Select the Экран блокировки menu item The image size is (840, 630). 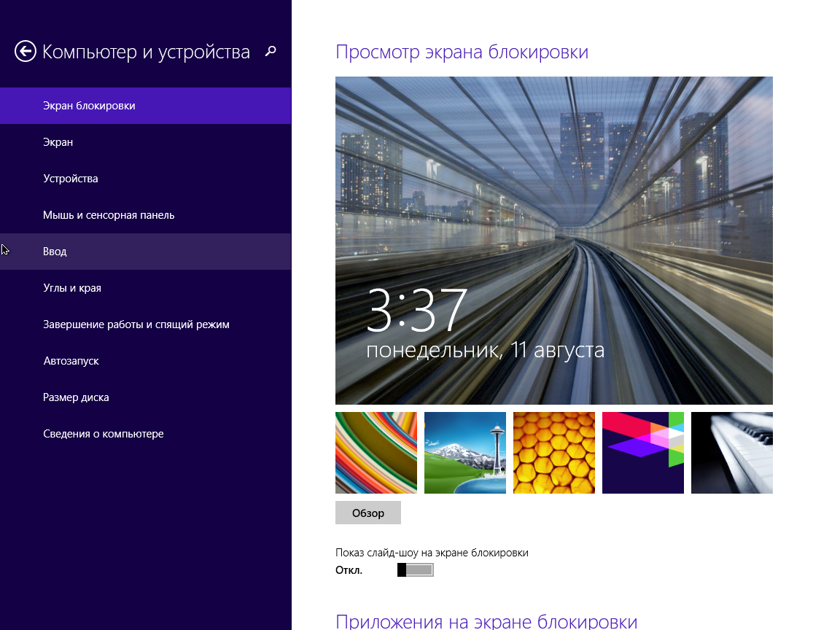pos(146,106)
